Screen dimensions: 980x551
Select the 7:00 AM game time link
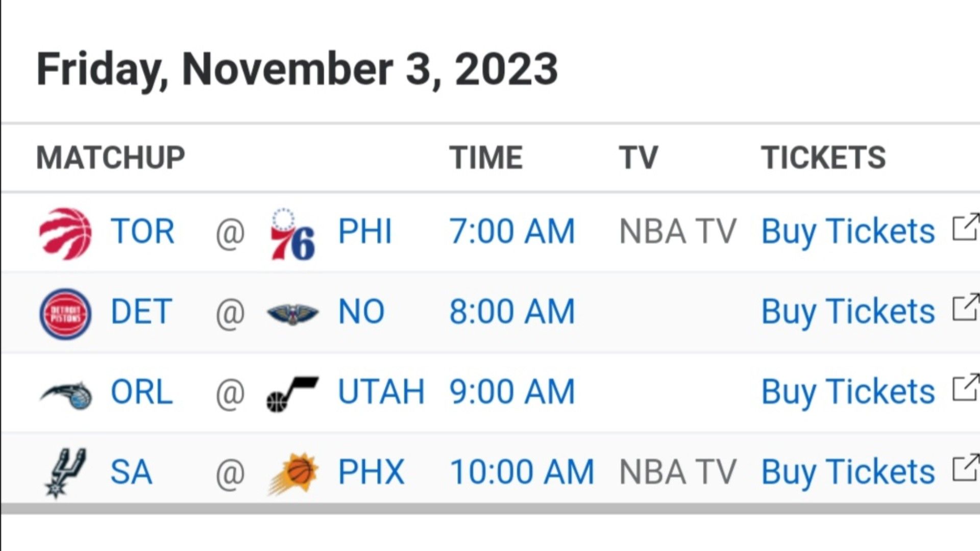512,232
